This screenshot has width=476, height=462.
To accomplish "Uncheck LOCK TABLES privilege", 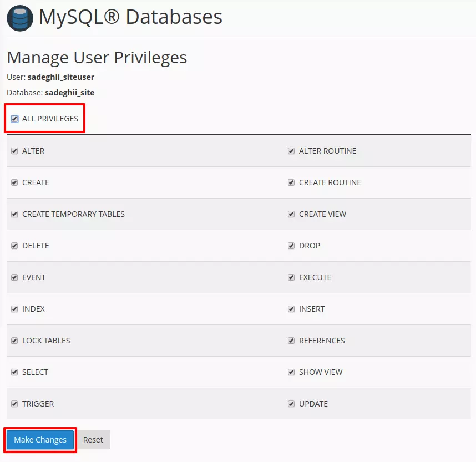I will pyautogui.click(x=14, y=341).
